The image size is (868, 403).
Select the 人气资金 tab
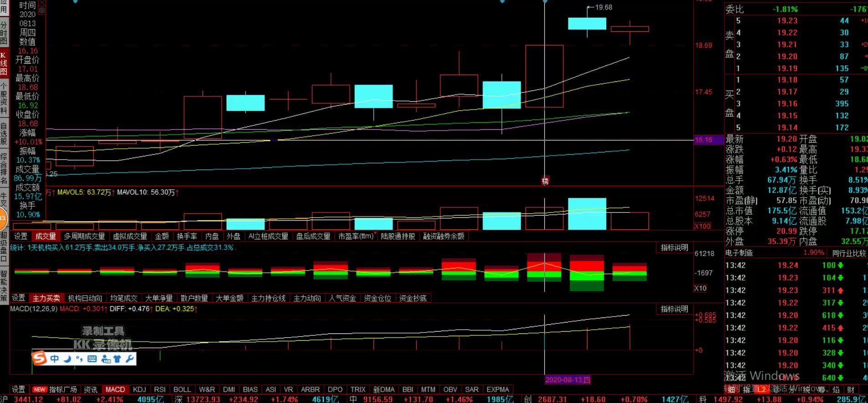pyautogui.click(x=342, y=298)
